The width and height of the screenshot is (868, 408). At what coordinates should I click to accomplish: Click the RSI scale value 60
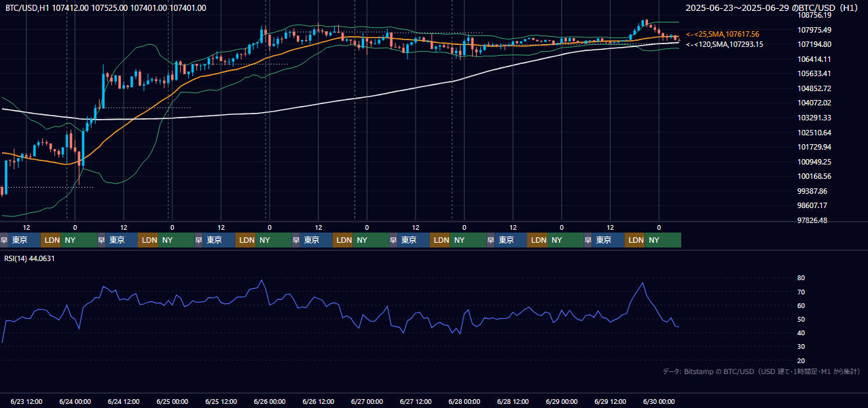[801, 305]
